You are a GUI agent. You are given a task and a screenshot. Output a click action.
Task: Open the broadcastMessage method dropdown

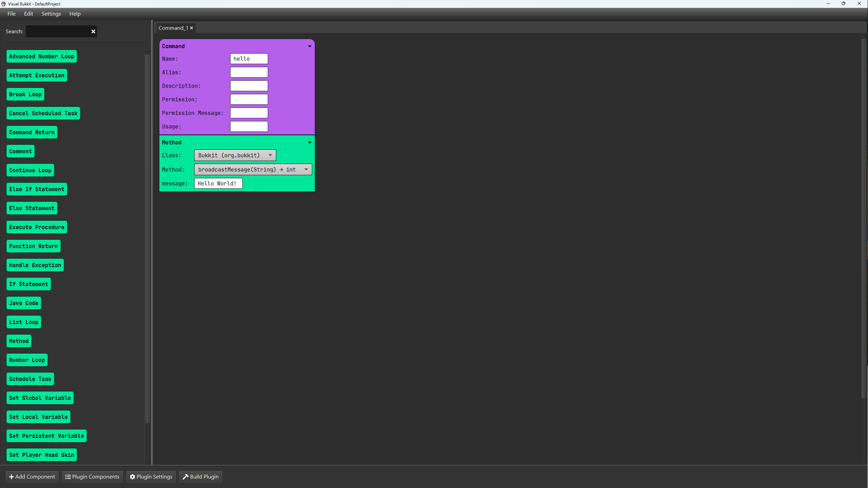[253, 169]
